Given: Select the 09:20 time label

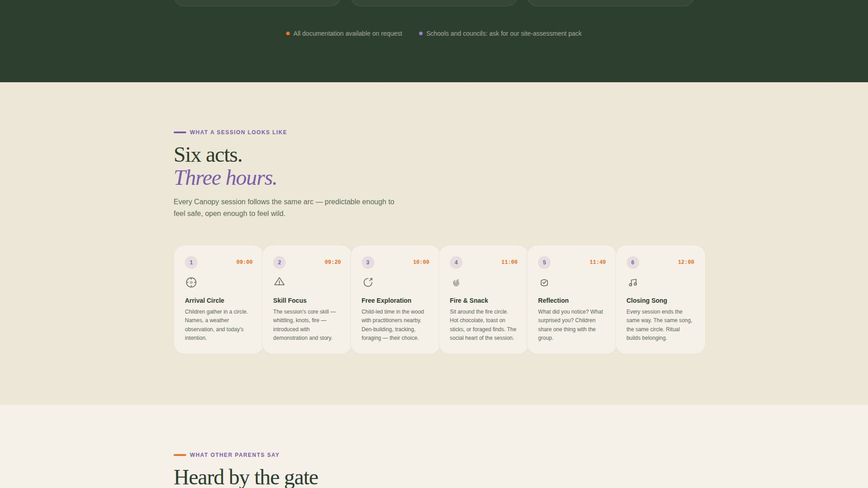Looking at the screenshot, I should 333,262.
